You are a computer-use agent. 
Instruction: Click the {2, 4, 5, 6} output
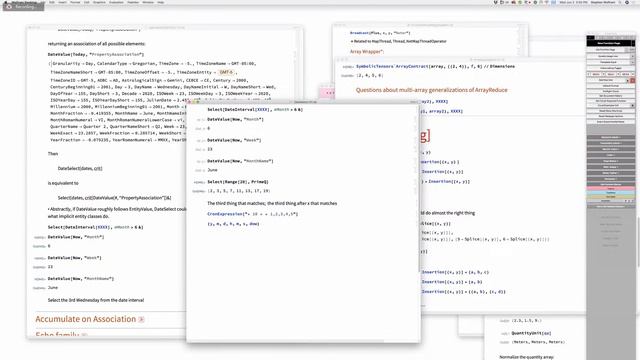point(369,75)
